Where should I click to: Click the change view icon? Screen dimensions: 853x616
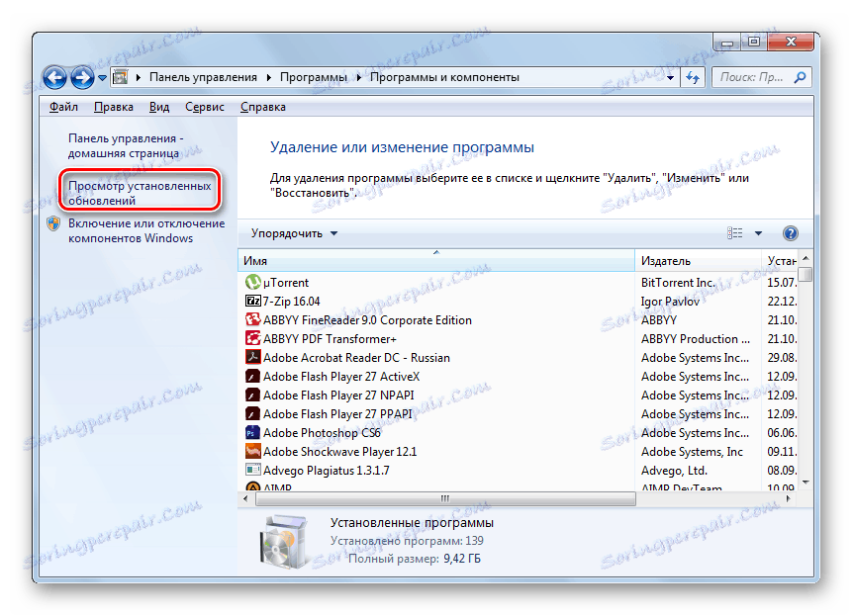(x=734, y=233)
